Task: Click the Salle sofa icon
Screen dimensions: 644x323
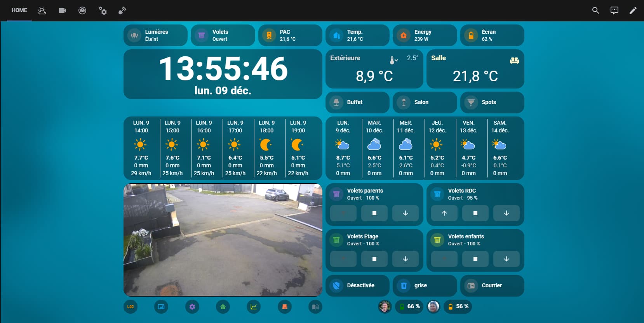Action: [x=514, y=60]
